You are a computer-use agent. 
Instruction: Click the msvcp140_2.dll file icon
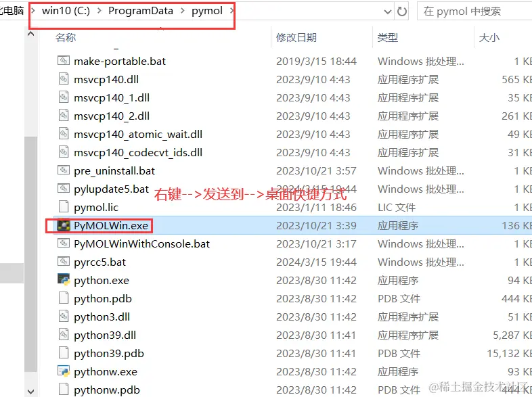tap(64, 116)
